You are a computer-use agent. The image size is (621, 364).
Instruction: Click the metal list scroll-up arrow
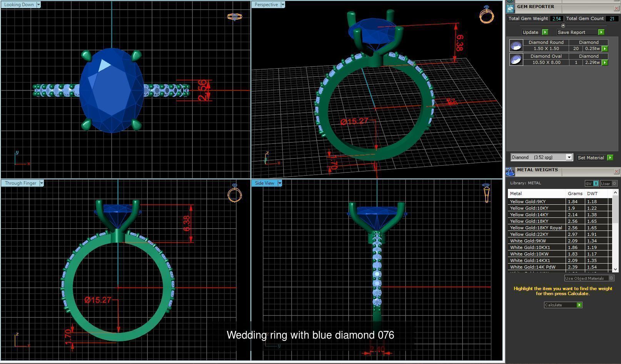point(615,192)
